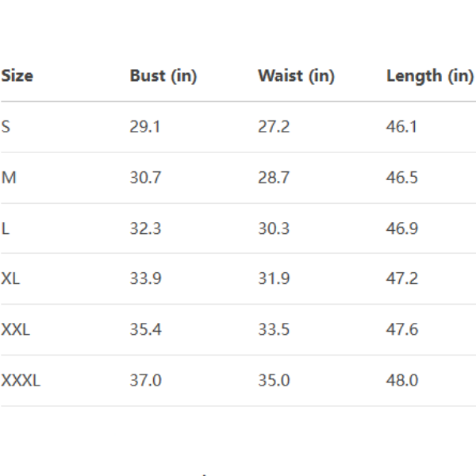Click the Bust (in) column header
This screenshot has width=476, height=476.
163,76
